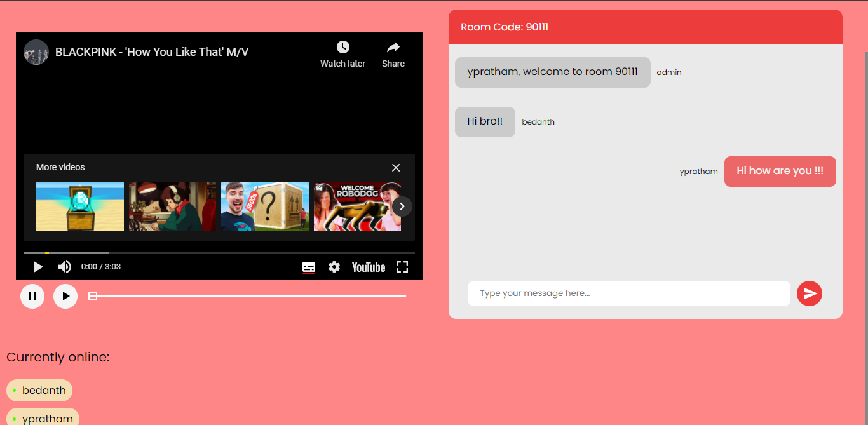Click the welcome to room 90111 message

pyautogui.click(x=553, y=72)
